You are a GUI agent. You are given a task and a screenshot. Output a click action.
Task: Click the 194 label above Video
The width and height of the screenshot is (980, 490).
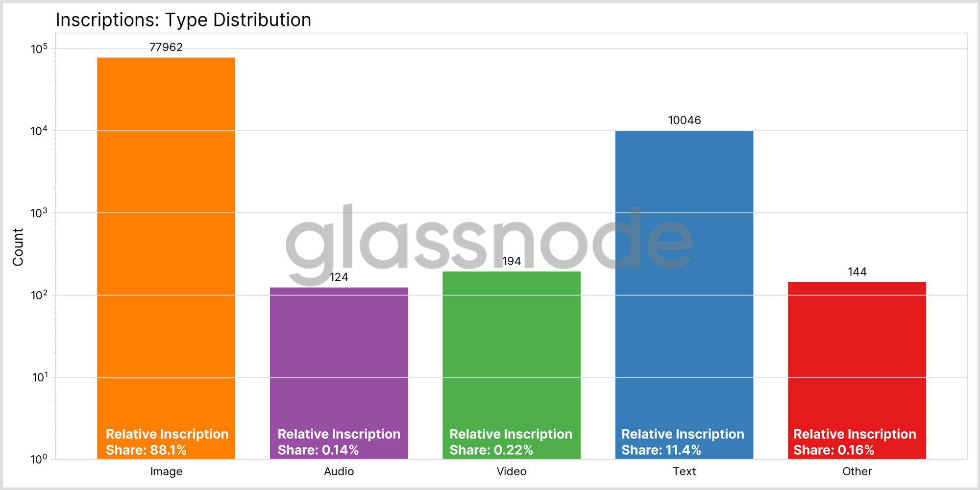coord(512,261)
